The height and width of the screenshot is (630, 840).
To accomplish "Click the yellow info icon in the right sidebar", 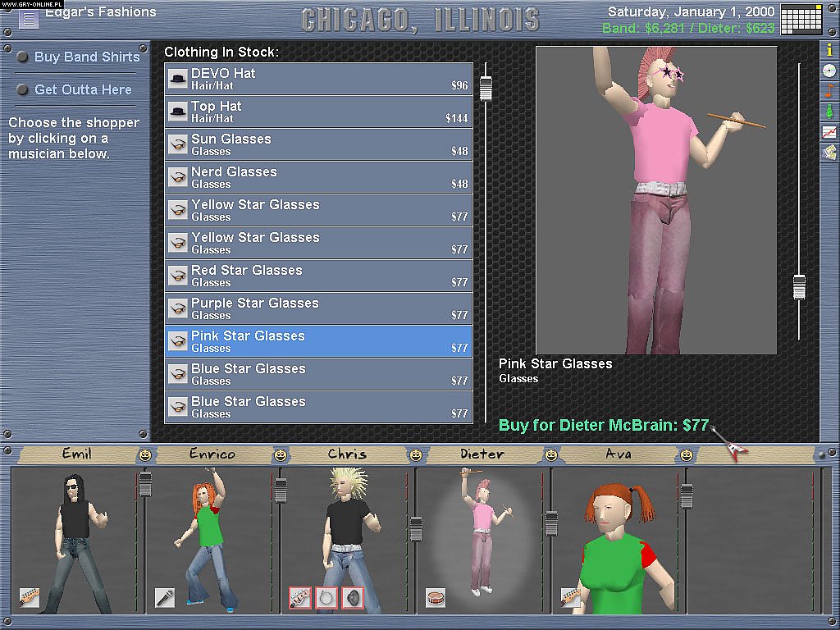I will pyautogui.click(x=829, y=51).
